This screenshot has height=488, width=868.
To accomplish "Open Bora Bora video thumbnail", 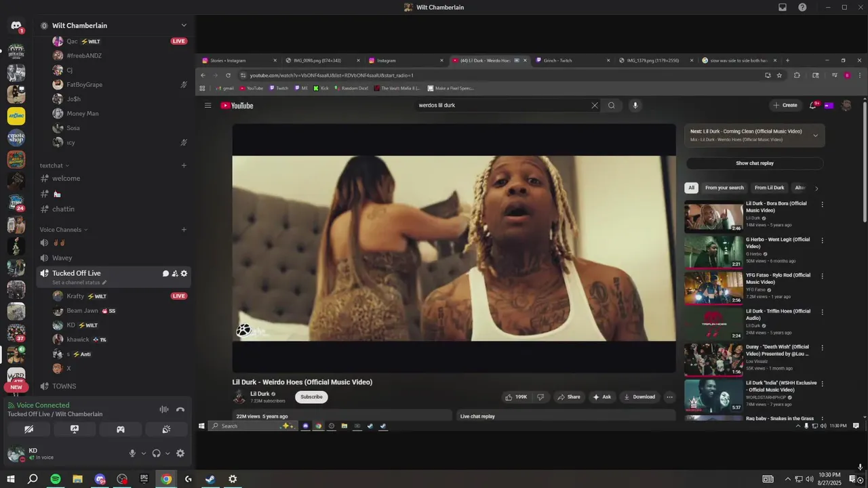I will [713, 216].
